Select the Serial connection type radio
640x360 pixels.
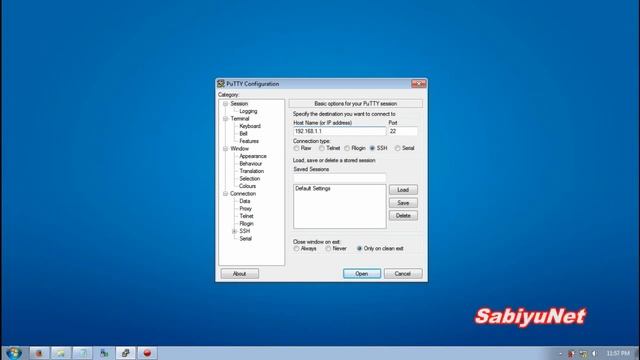tap(398, 148)
